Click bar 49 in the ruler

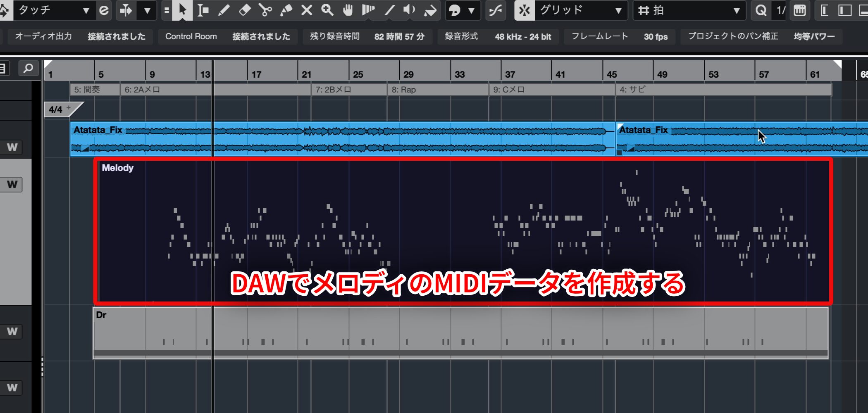(662, 74)
